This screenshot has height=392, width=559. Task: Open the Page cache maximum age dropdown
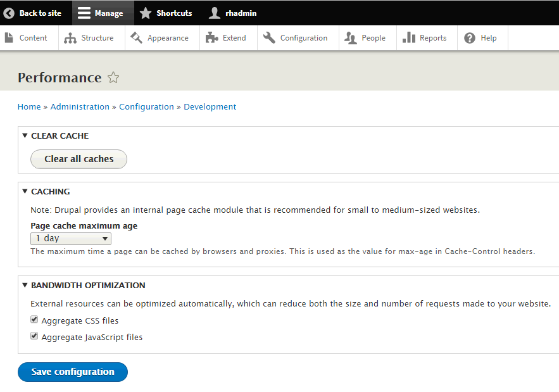tap(70, 238)
